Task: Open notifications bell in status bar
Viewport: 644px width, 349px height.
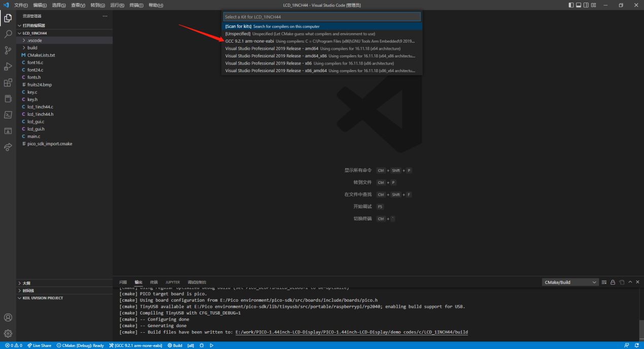Action: point(637,345)
